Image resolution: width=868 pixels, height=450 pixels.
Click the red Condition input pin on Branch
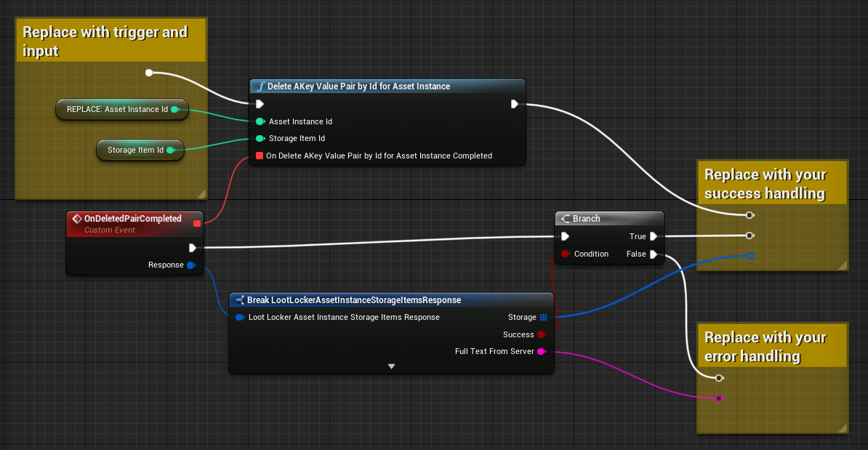coord(565,254)
